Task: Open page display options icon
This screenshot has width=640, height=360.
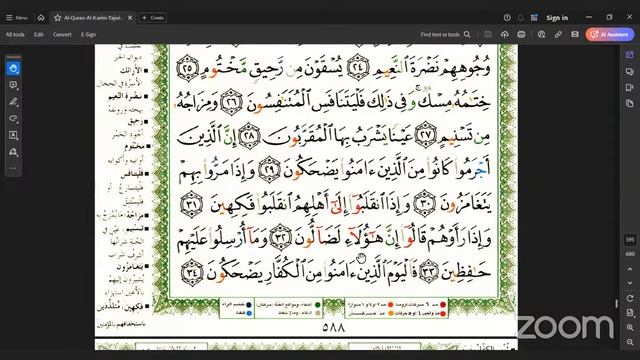Action: (x=630, y=313)
